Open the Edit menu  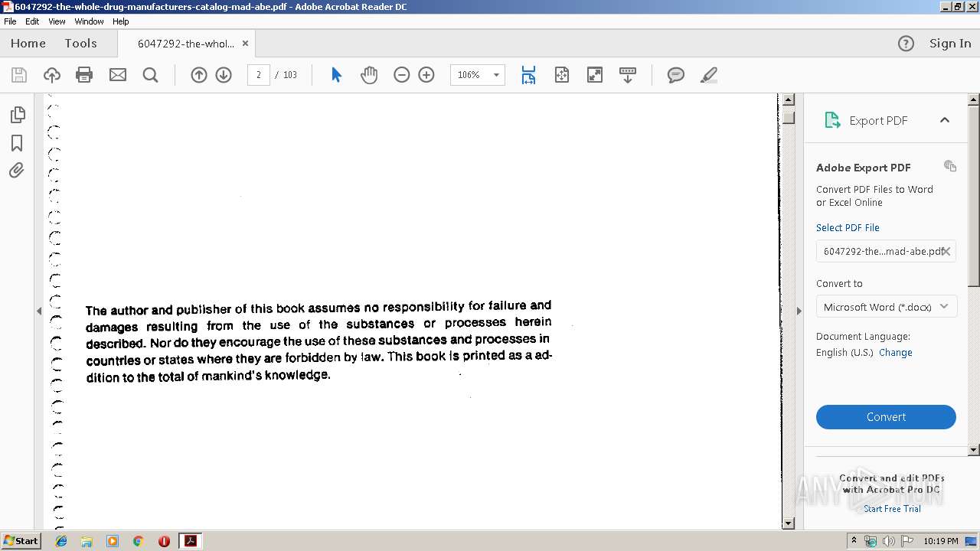32,21
